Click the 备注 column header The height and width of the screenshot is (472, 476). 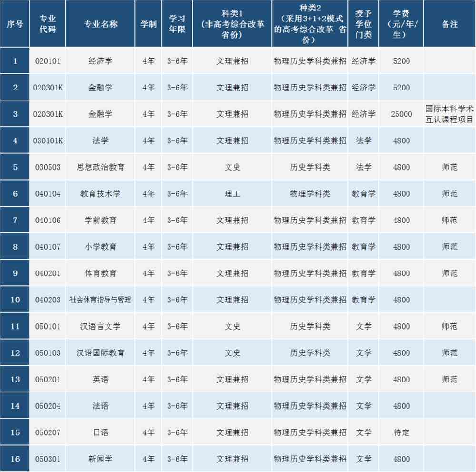click(449, 24)
